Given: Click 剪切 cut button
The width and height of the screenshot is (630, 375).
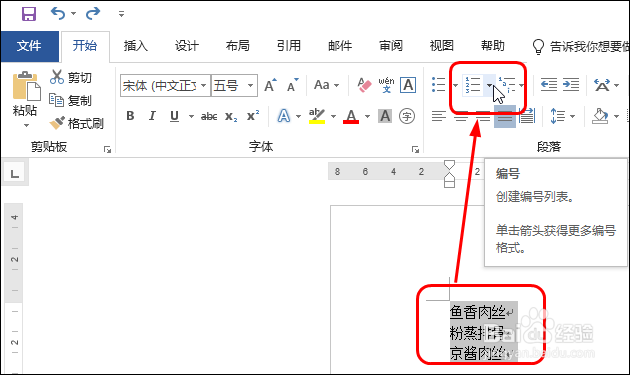Looking at the screenshot, I should pyautogui.click(x=71, y=77).
